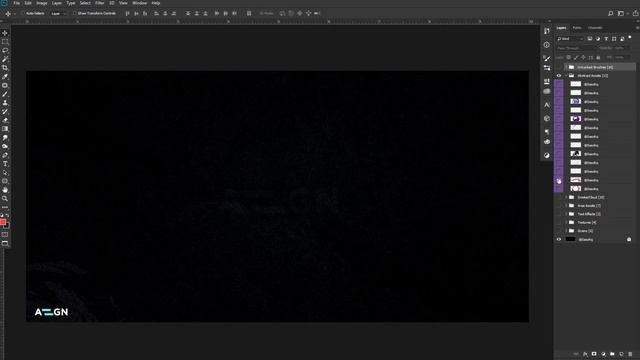Hide the bottom black background layer

559,240
